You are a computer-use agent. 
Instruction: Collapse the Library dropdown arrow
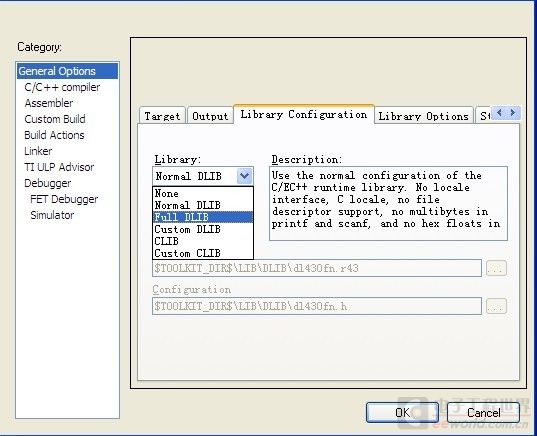tap(244, 176)
